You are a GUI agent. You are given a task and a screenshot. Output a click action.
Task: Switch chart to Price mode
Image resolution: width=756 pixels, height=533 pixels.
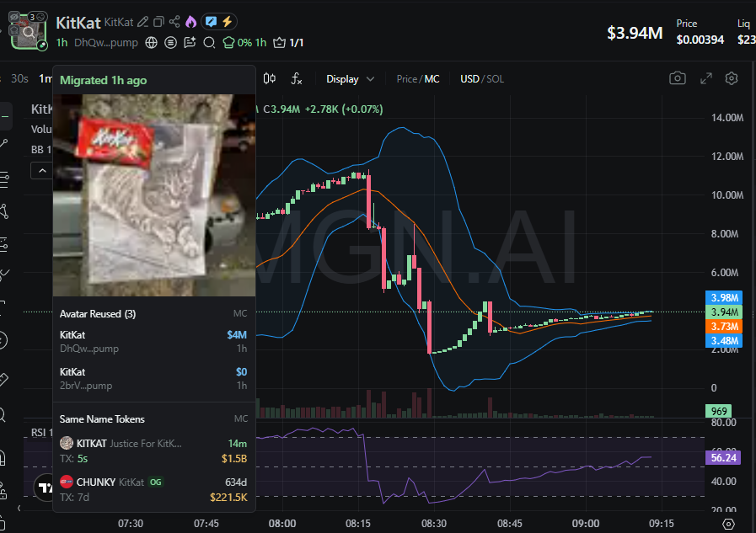pyautogui.click(x=406, y=79)
